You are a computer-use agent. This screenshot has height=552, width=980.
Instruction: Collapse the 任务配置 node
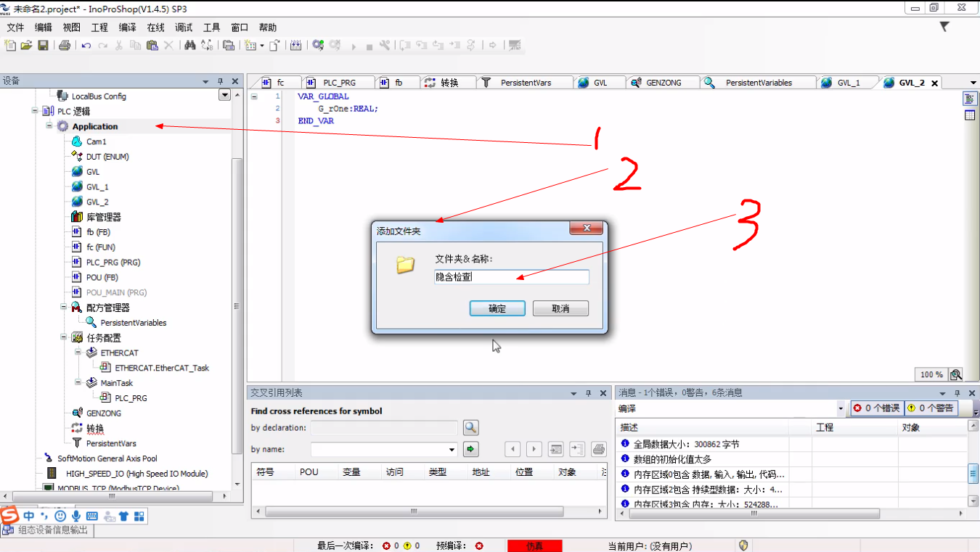pos(64,337)
